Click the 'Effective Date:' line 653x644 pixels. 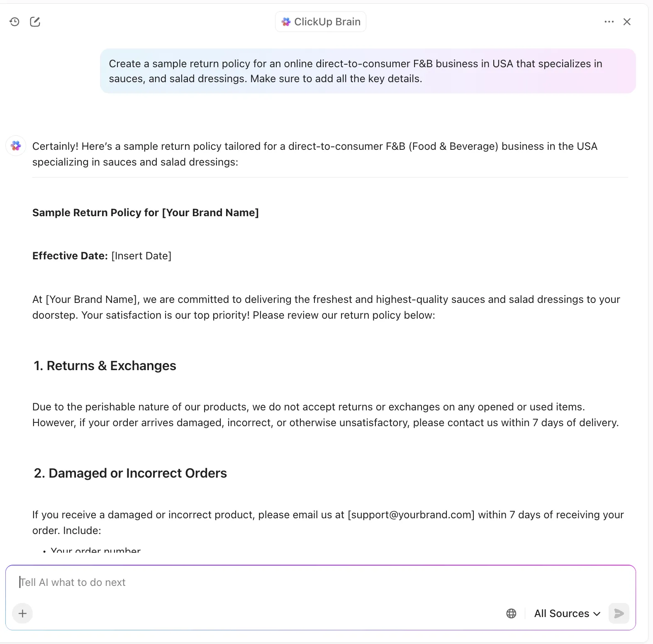click(x=102, y=256)
